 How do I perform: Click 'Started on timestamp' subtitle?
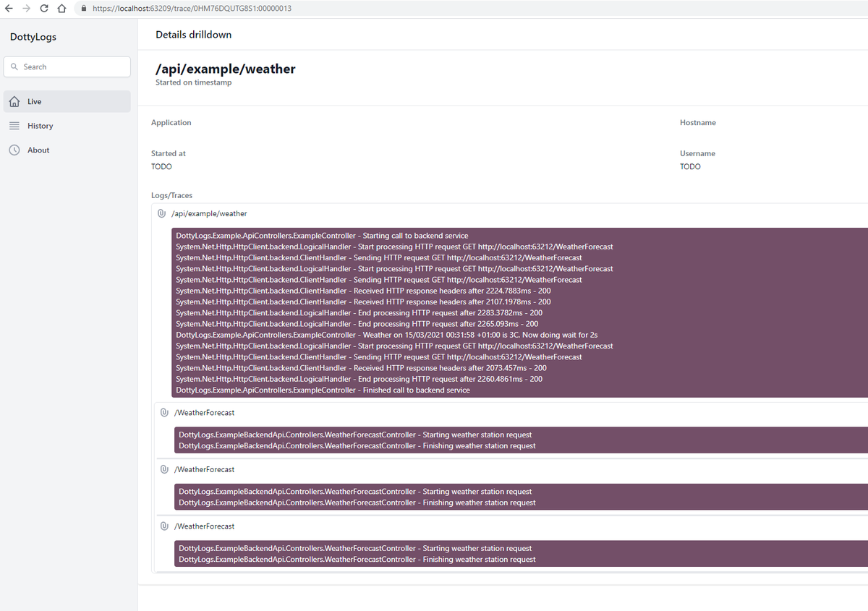[194, 82]
